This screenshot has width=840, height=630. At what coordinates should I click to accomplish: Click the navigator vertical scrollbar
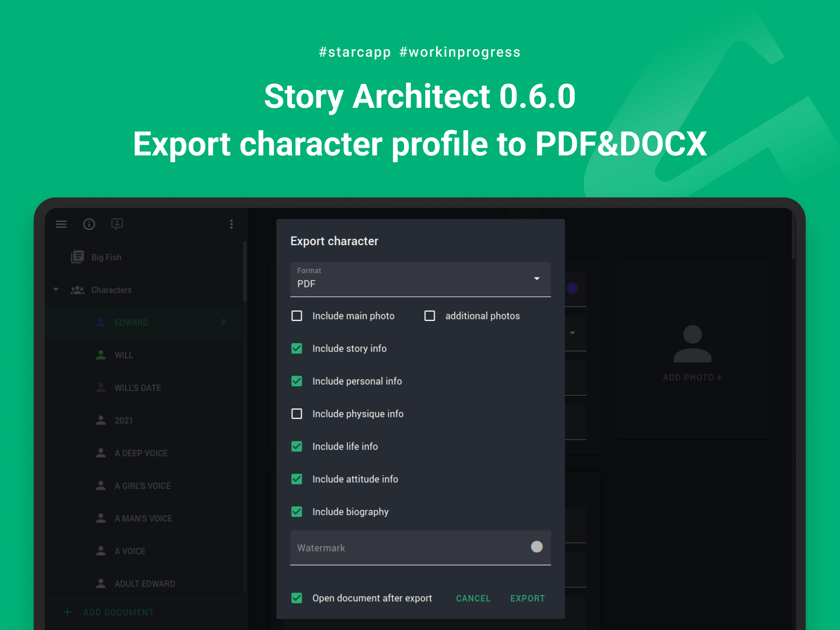(245, 272)
